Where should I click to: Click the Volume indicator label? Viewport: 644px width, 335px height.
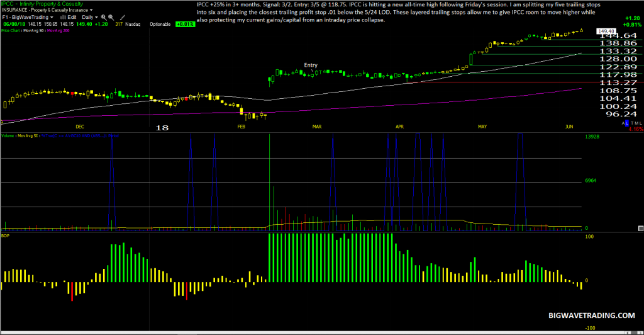point(8,135)
